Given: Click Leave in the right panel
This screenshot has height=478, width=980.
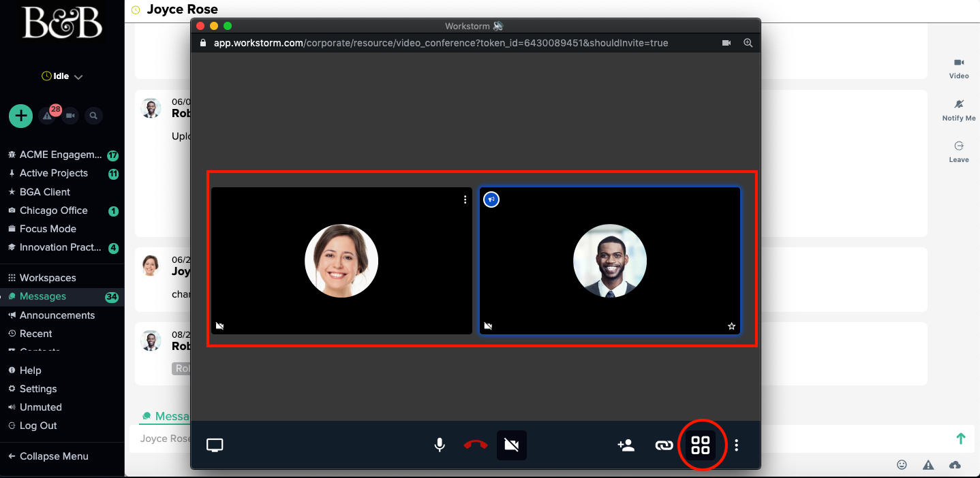Looking at the screenshot, I should [x=959, y=152].
